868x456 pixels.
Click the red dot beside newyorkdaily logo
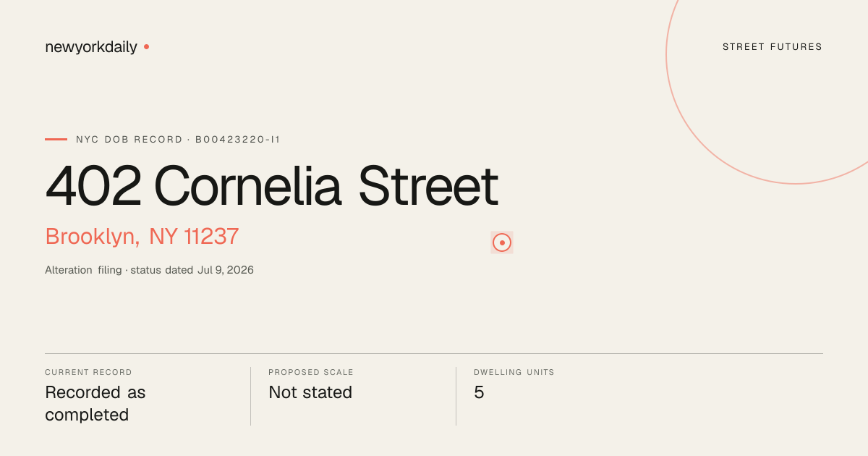click(146, 47)
